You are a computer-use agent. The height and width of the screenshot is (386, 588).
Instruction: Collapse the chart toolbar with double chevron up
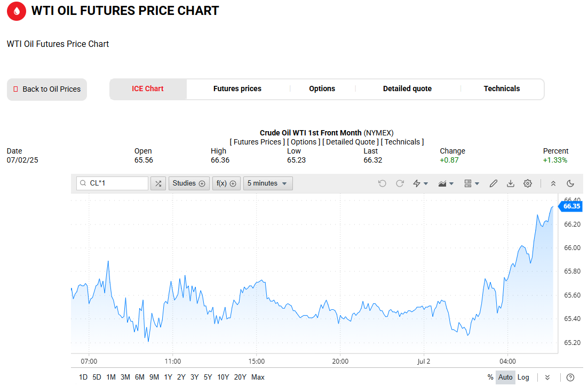click(x=553, y=183)
